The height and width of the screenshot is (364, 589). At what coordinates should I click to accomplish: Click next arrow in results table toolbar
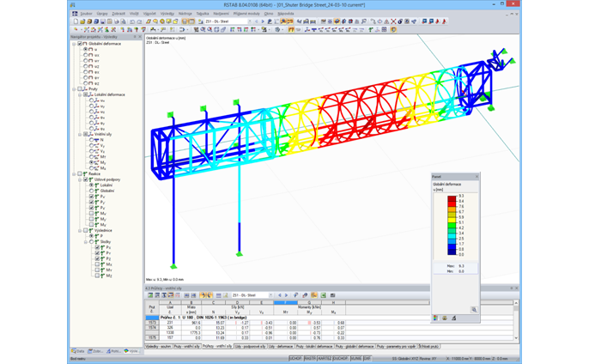(286, 295)
